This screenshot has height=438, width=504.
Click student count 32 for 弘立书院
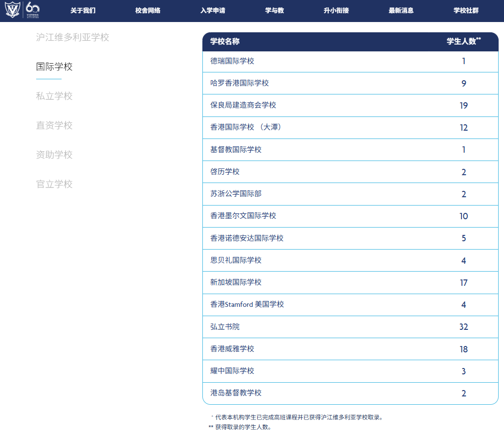click(463, 327)
